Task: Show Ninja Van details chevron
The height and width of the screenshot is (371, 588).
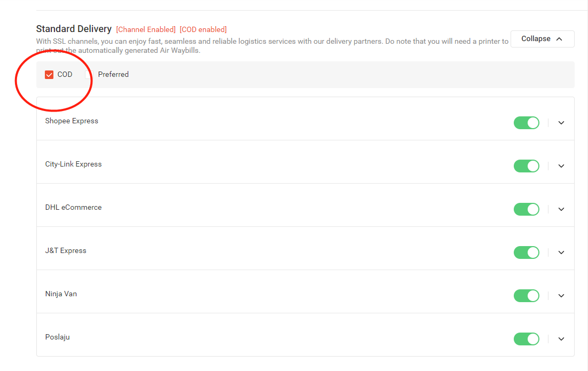Action: click(x=561, y=296)
